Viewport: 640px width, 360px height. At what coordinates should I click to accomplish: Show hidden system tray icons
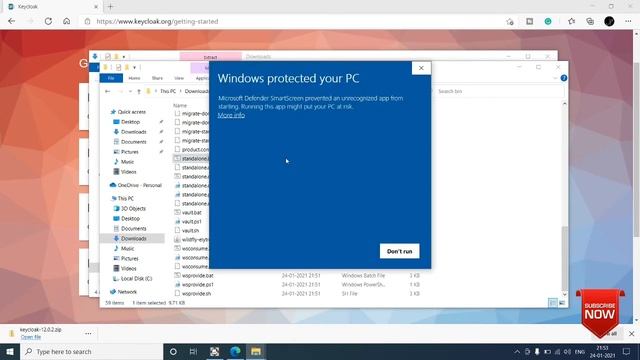(517, 351)
